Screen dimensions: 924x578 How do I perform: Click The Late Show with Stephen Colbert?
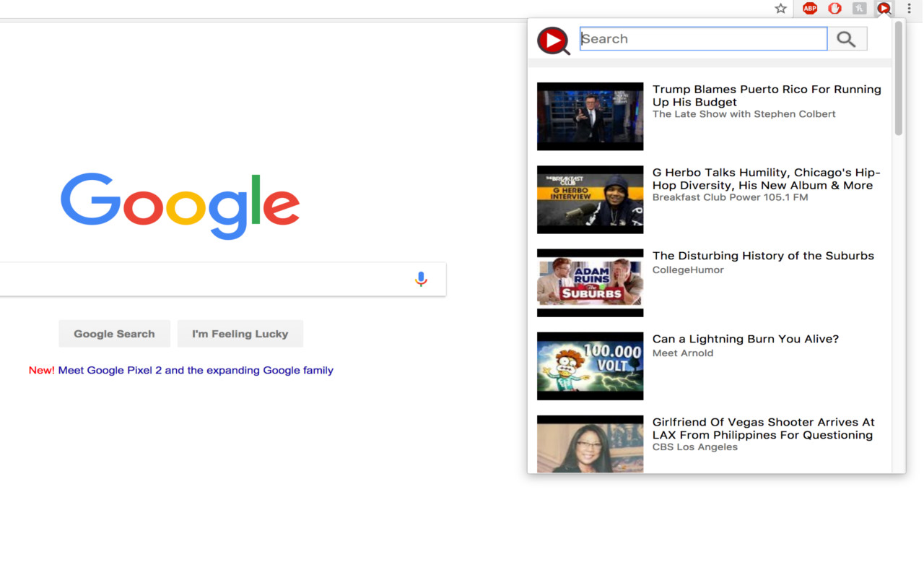pyautogui.click(x=744, y=114)
